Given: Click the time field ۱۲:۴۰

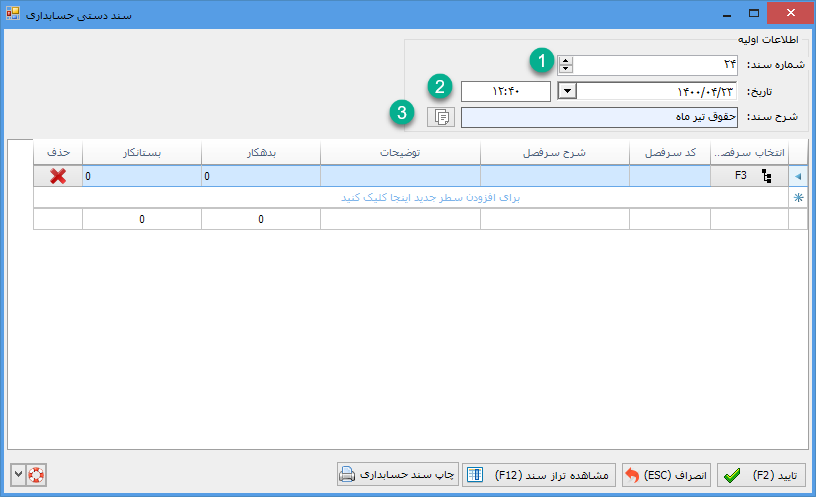Looking at the screenshot, I should (505, 92).
